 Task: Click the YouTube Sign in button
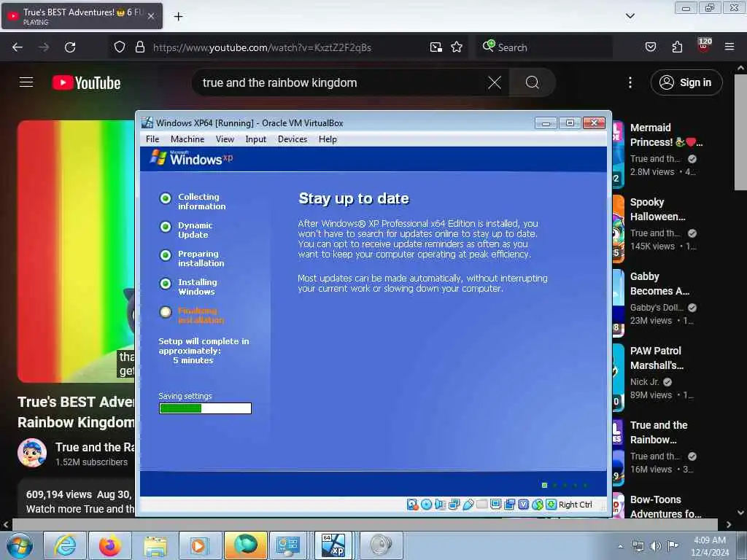[x=686, y=82]
